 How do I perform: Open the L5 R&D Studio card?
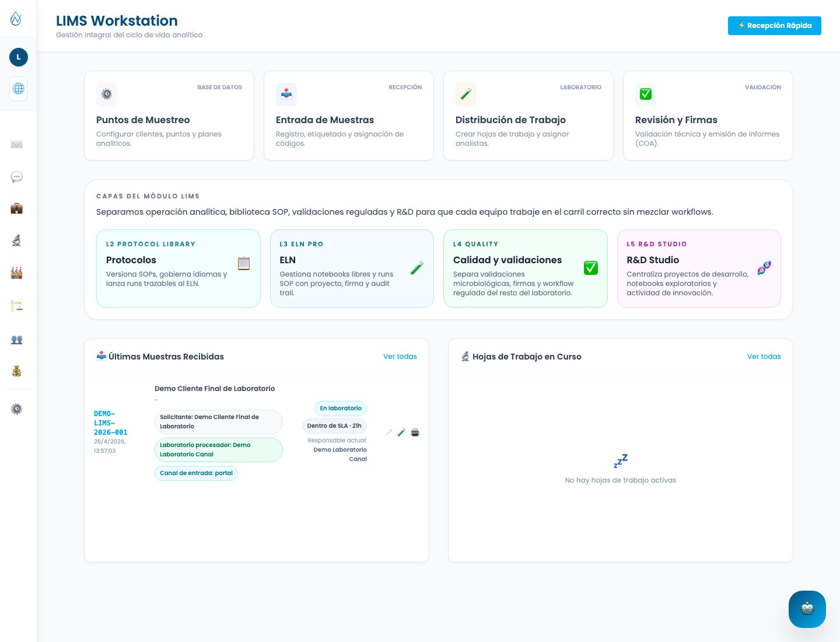[699, 268]
